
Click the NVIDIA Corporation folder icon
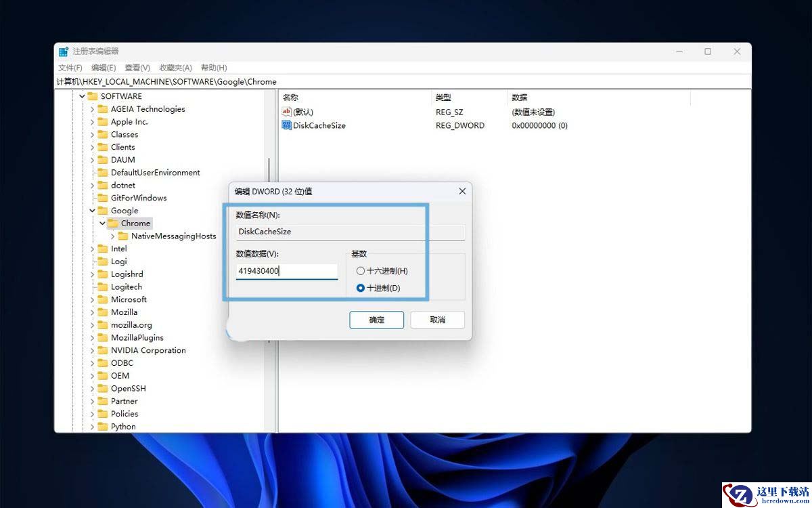pyautogui.click(x=103, y=350)
